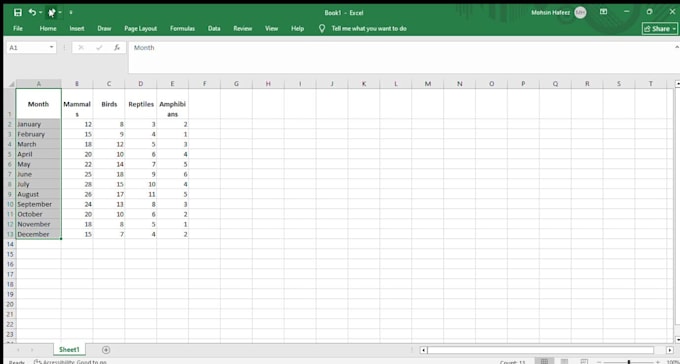Switch to the Home ribbon tab

point(48,29)
